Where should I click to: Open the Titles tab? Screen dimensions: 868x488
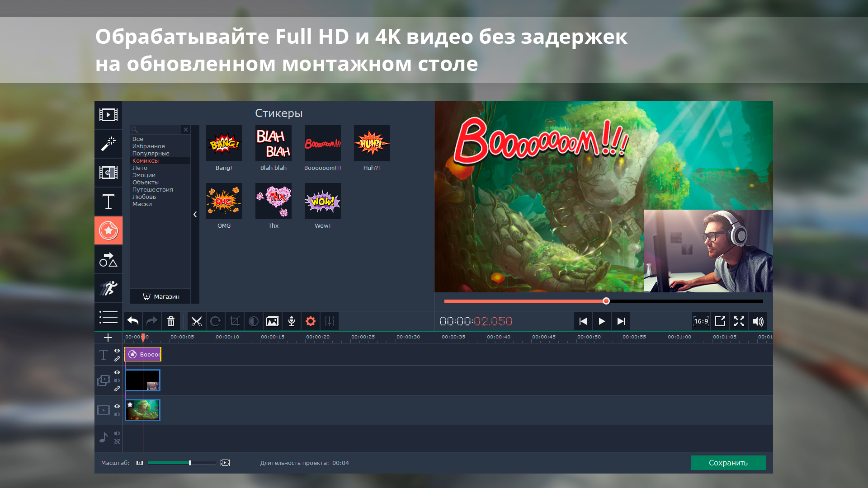pos(108,202)
